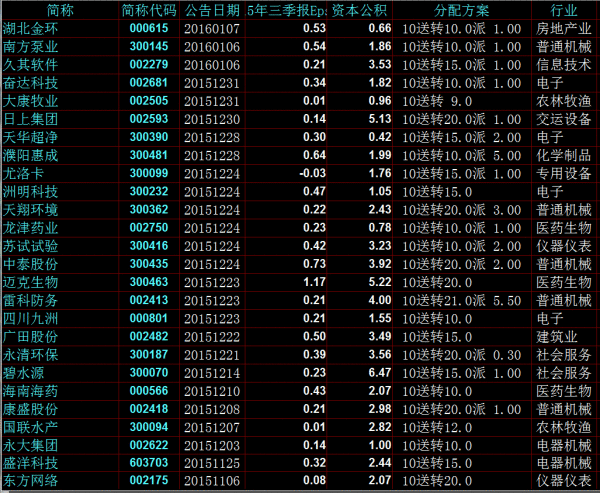Click the negative Eps value -0.03

coord(313,173)
